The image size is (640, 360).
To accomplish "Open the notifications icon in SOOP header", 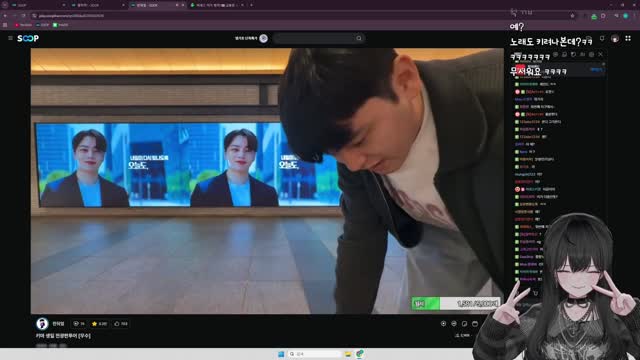I will pos(602,38).
